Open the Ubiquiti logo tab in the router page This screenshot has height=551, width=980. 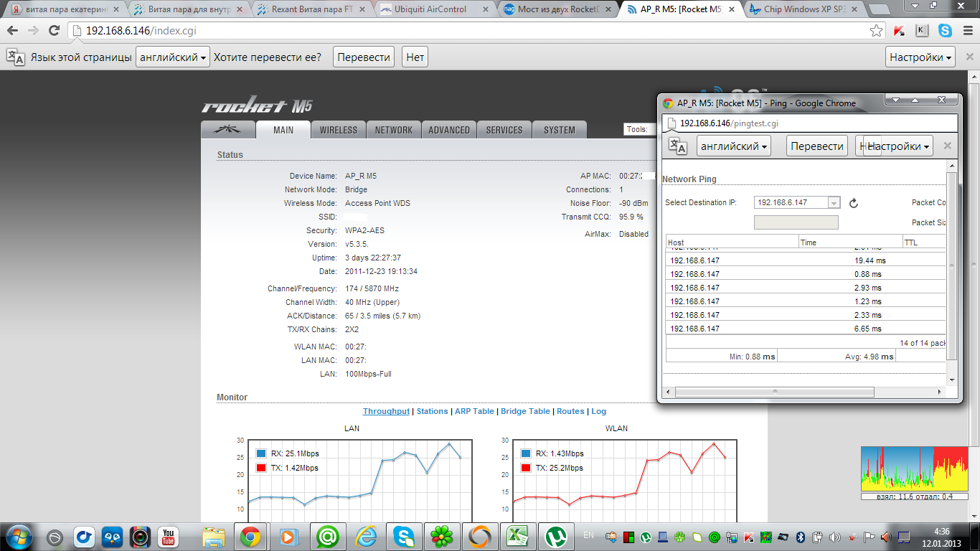point(228,130)
